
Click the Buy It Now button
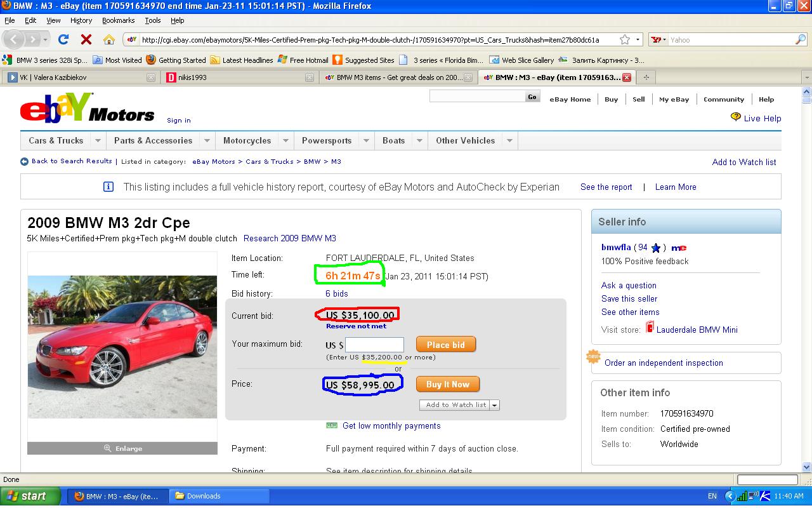[448, 384]
